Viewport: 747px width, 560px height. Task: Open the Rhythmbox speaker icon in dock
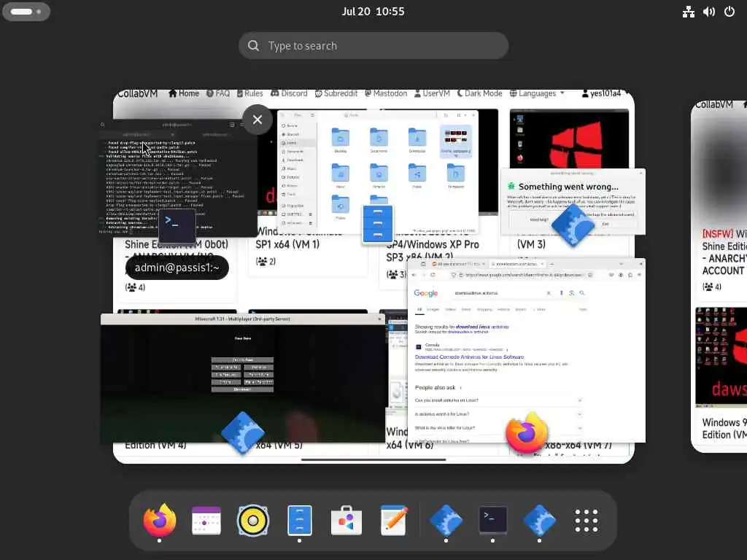coord(253,521)
